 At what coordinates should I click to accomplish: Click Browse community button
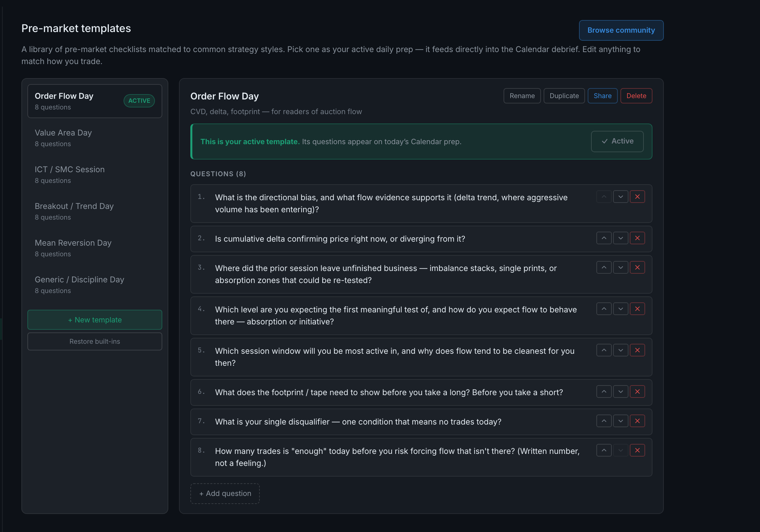click(621, 30)
